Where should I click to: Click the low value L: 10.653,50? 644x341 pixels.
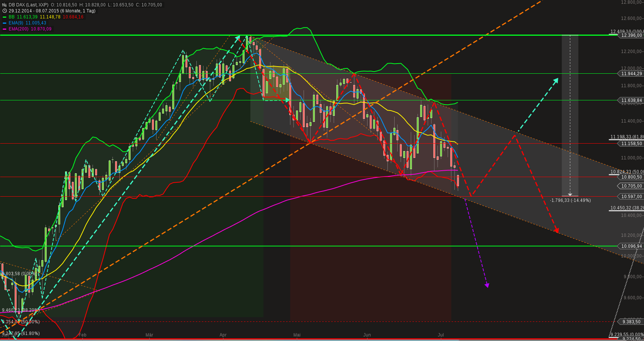(120, 5)
